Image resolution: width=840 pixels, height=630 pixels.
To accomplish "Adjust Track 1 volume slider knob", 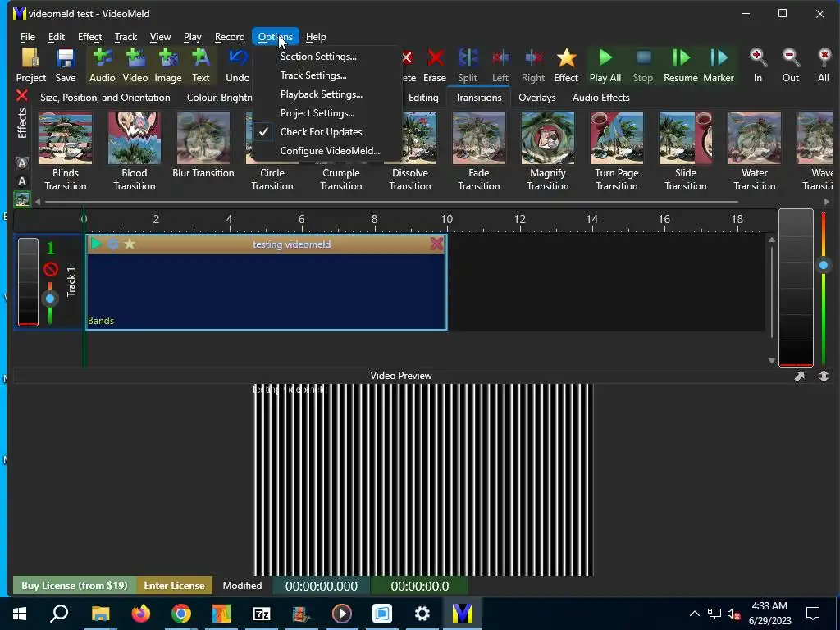I will point(50,299).
